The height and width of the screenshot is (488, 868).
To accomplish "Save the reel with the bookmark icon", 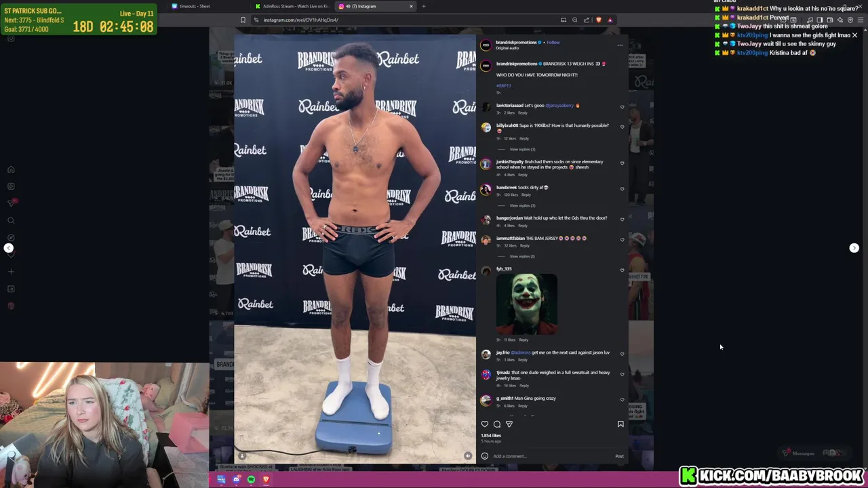I will click(620, 424).
